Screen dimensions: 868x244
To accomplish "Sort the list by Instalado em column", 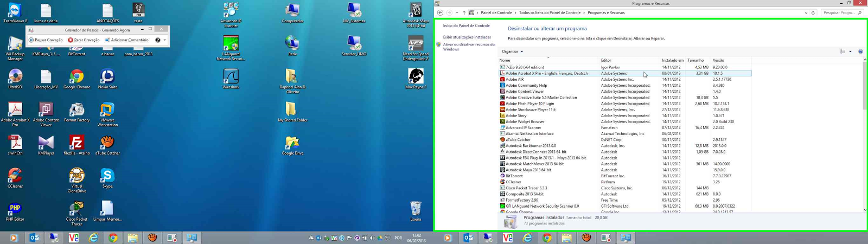I will coord(673,60).
